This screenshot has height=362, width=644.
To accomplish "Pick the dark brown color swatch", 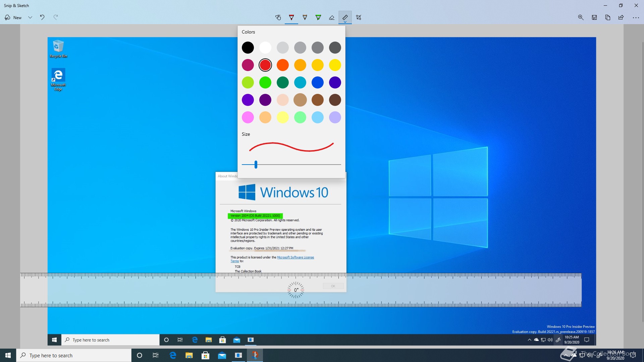I will pyautogui.click(x=335, y=100).
